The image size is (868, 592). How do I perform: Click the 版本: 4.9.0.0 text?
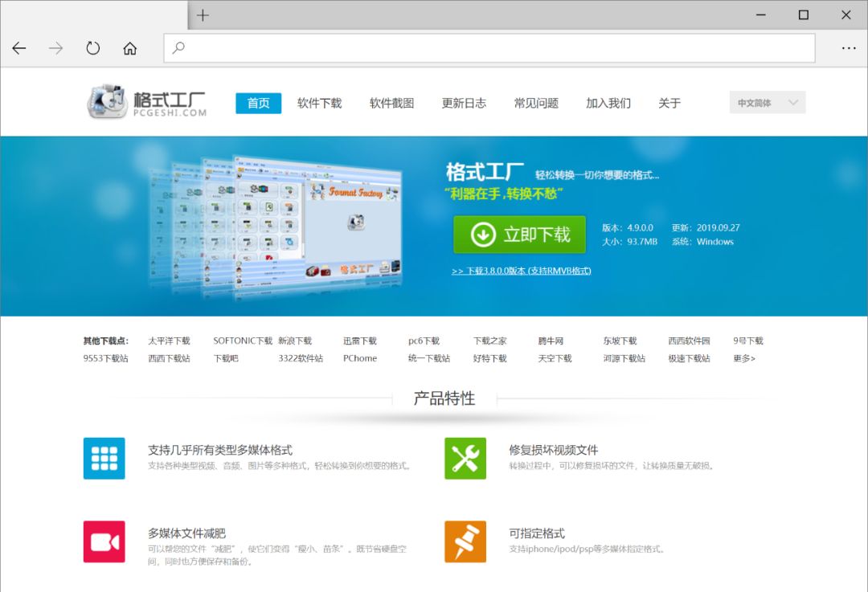628,228
